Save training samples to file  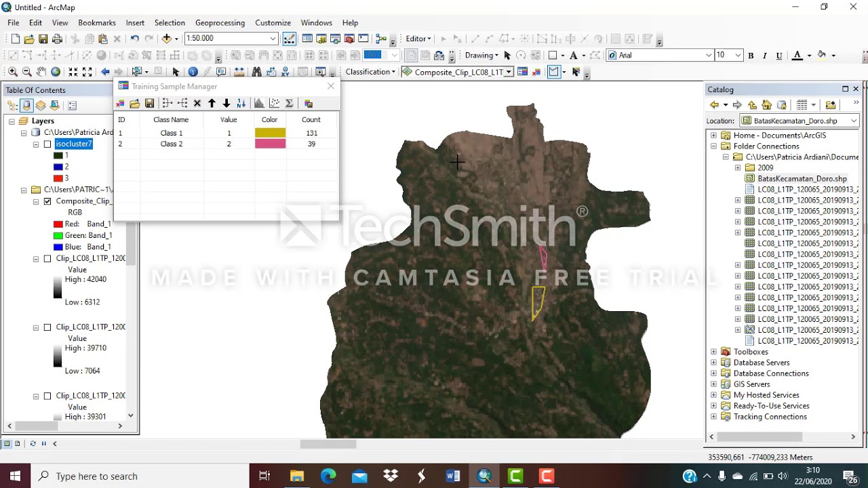point(150,104)
